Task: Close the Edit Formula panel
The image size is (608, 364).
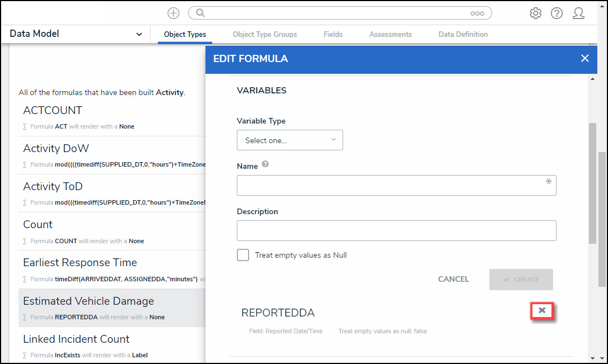Action: coord(585,58)
